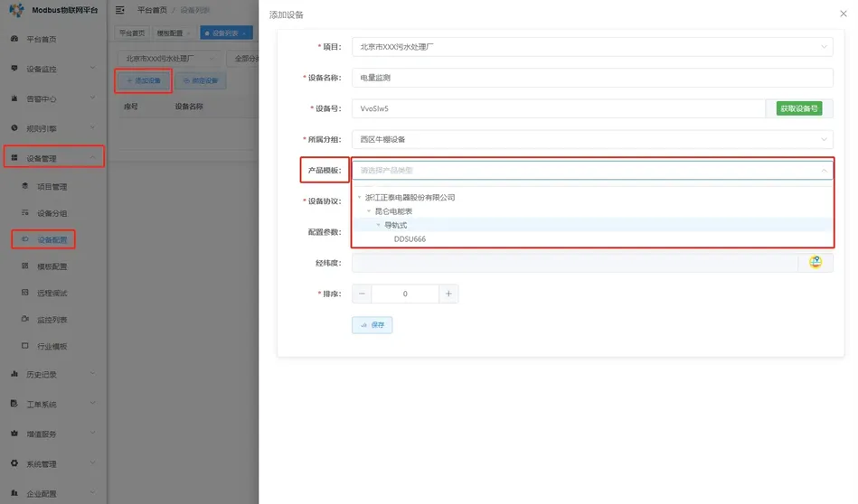Click the map picker icon beside 经纬度
Viewport: 858px width, 504px height.
816,263
